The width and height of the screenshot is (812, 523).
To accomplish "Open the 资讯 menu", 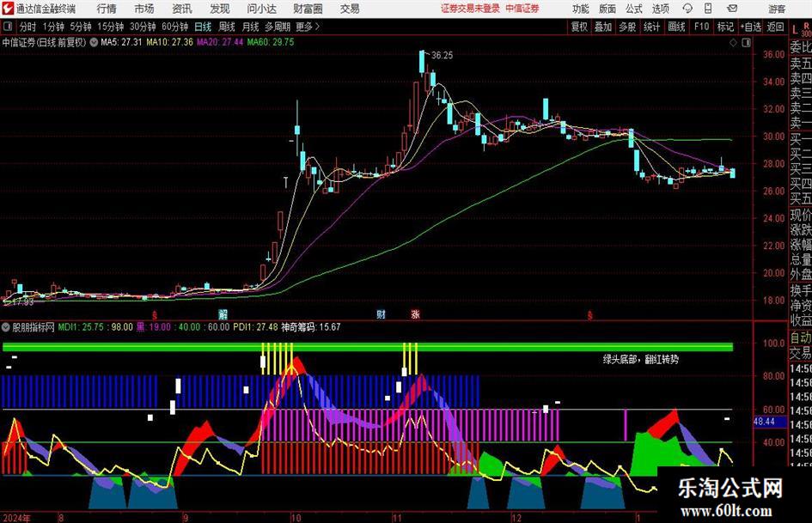I will [182, 9].
